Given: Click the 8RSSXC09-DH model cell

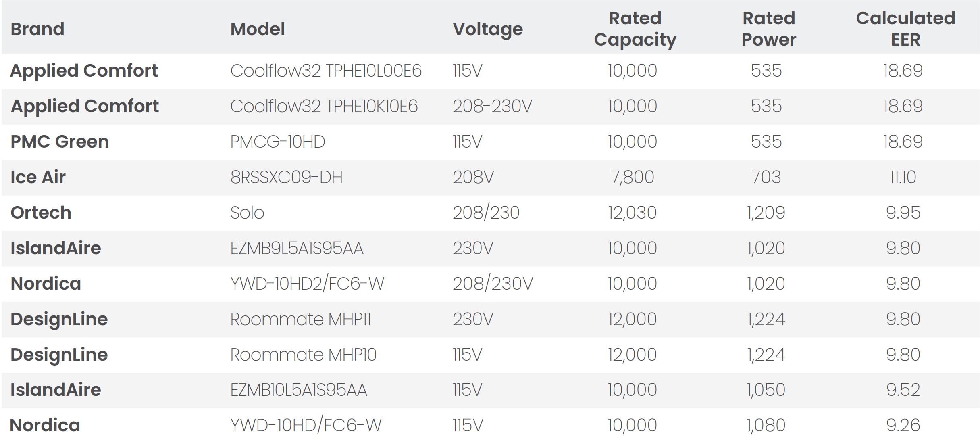Looking at the screenshot, I should pyautogui.click(x=286, y=178).
